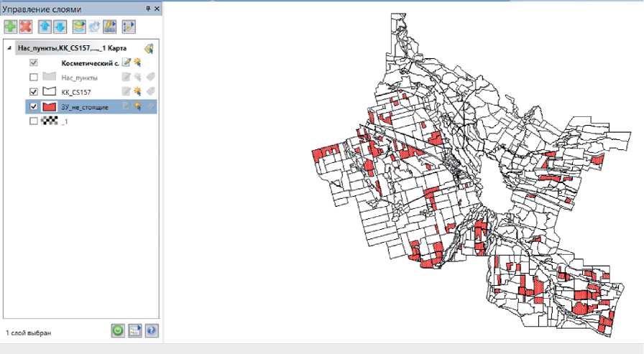Toggle selectable icon for KK_CS157 layer
Image resolution: width=644 pixels, height=354 pixels.
pyautogui.click(x=137, y=92)
